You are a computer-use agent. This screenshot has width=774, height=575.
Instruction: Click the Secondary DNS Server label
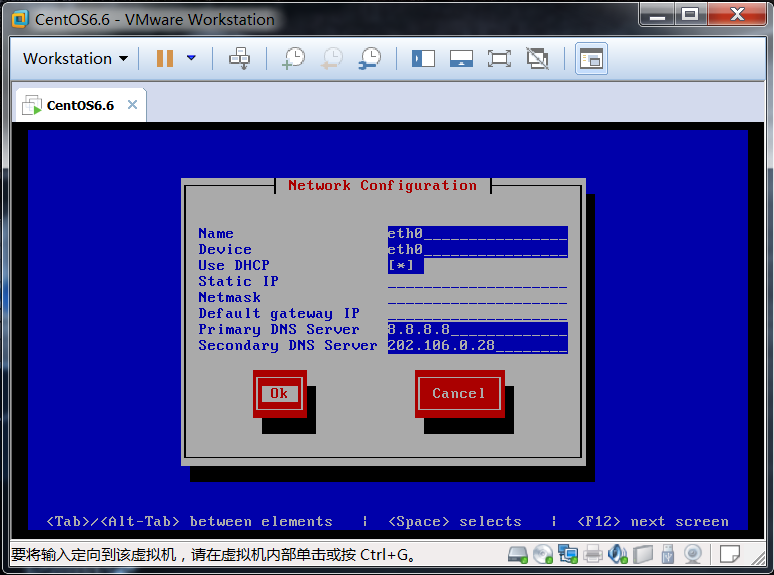coord(288,345)
